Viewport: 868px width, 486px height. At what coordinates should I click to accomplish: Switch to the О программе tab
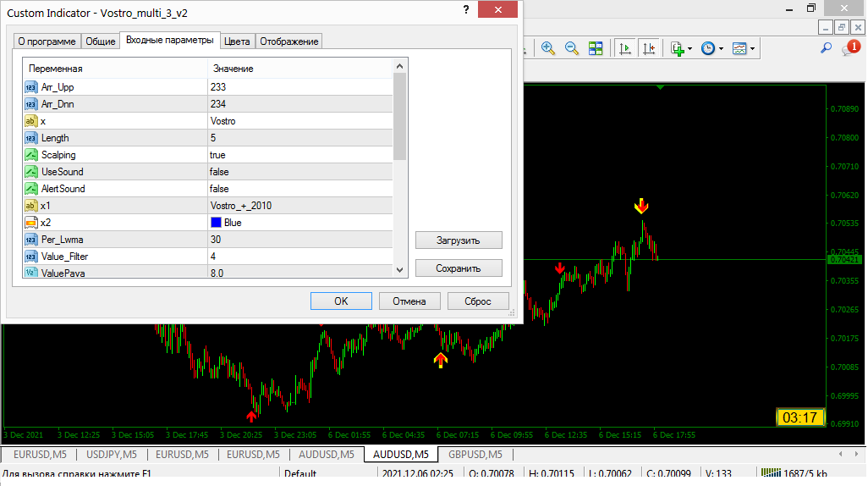pos(47,41)
